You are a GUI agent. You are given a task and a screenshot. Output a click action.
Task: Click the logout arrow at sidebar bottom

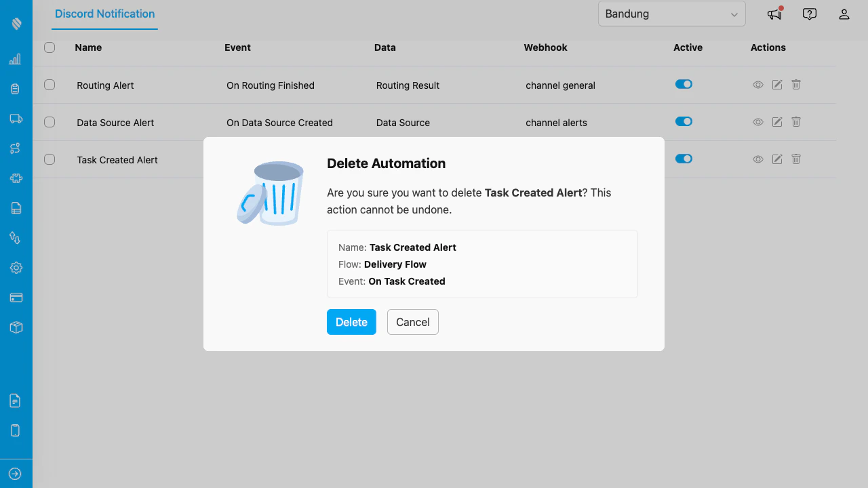pyautogui.click(x=15, y=473)
